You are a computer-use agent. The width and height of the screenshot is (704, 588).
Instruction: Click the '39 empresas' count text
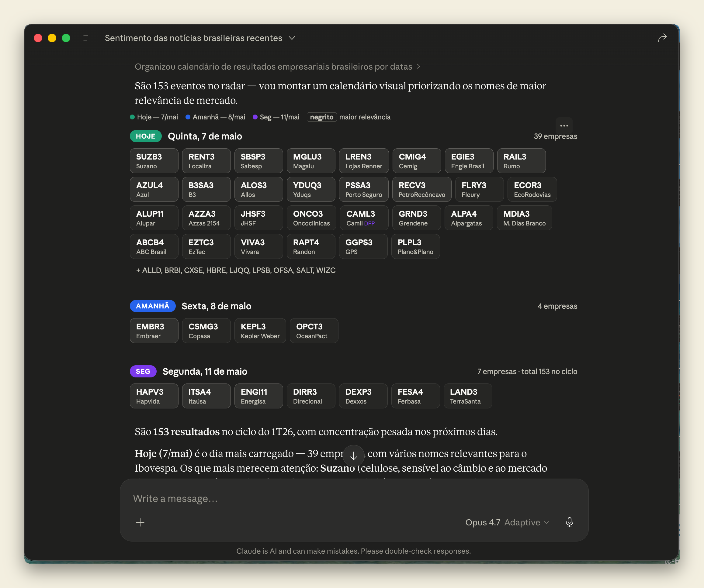[556, 136]
